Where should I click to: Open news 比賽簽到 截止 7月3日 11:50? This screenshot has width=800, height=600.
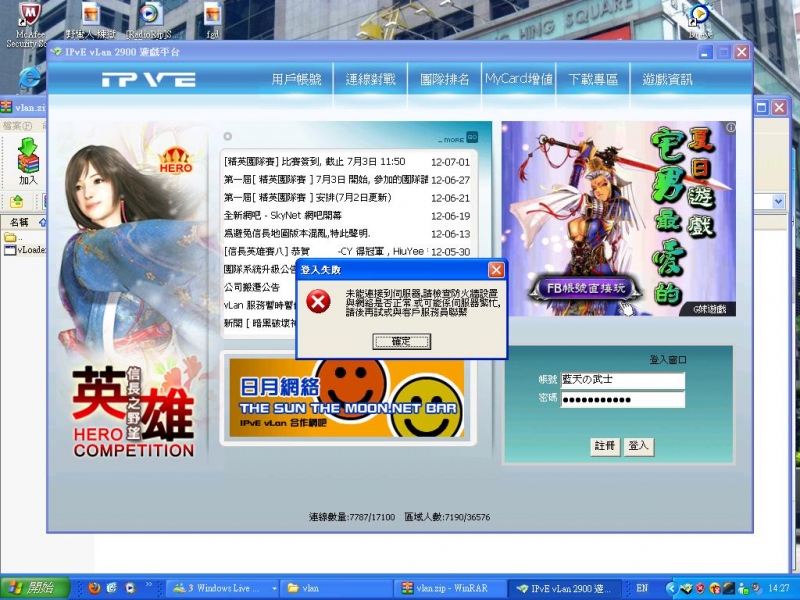pos(314,162)
